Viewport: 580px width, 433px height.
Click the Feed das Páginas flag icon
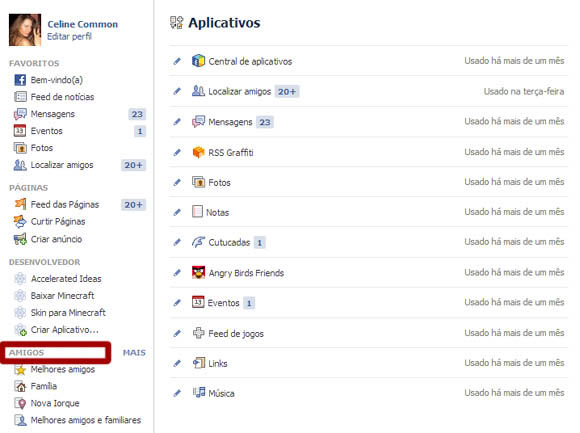pos(20,204)
